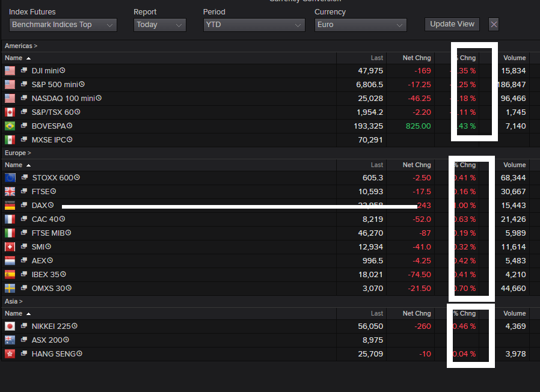Click the STOXX 600 last value 605.3
The height and width of the screenshot is (392, 540).
point(373,178)
